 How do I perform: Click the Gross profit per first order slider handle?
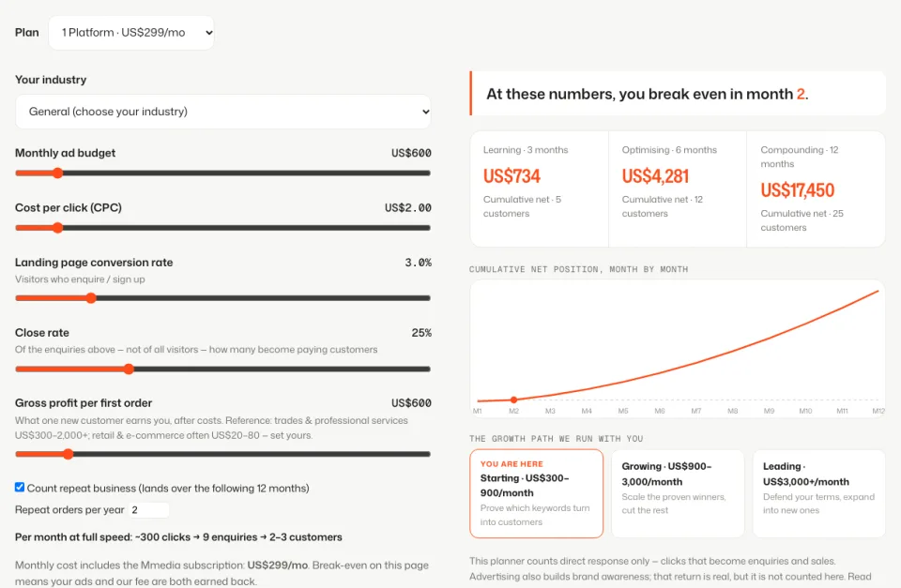click(x=68, y=454)
